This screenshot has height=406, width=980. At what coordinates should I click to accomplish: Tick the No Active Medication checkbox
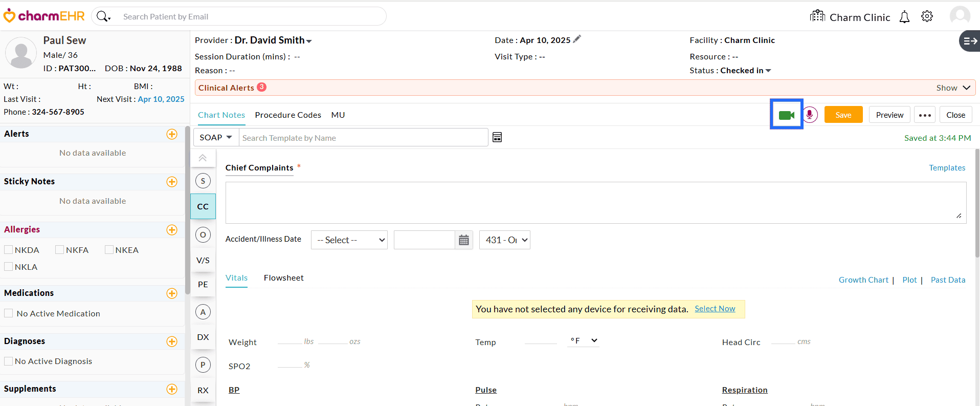coord(9,313)
